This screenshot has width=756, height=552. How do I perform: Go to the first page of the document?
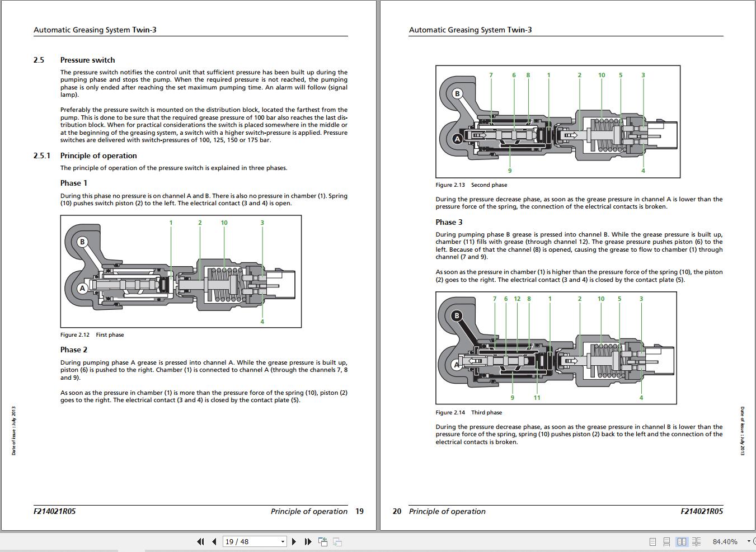[x=200, y=541]
